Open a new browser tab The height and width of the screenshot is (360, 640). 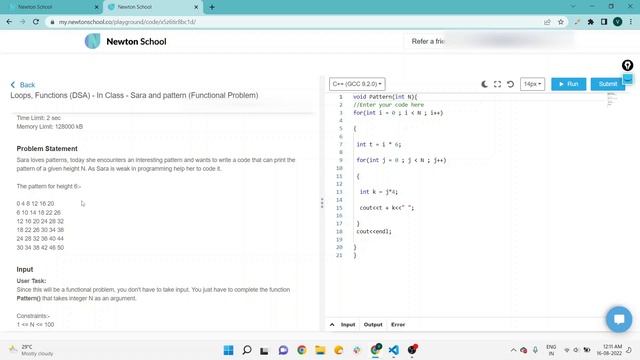pos(212,7)
